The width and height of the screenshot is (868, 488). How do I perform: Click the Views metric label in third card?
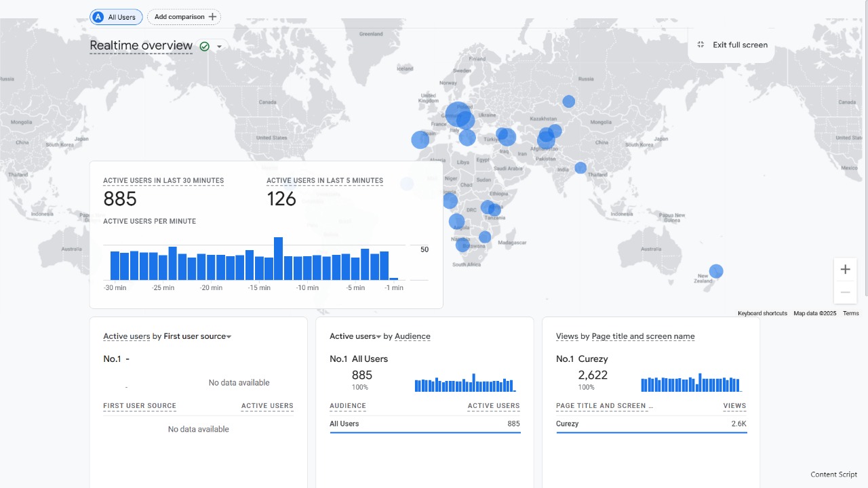pyautogui.click(x=567, y=336)
